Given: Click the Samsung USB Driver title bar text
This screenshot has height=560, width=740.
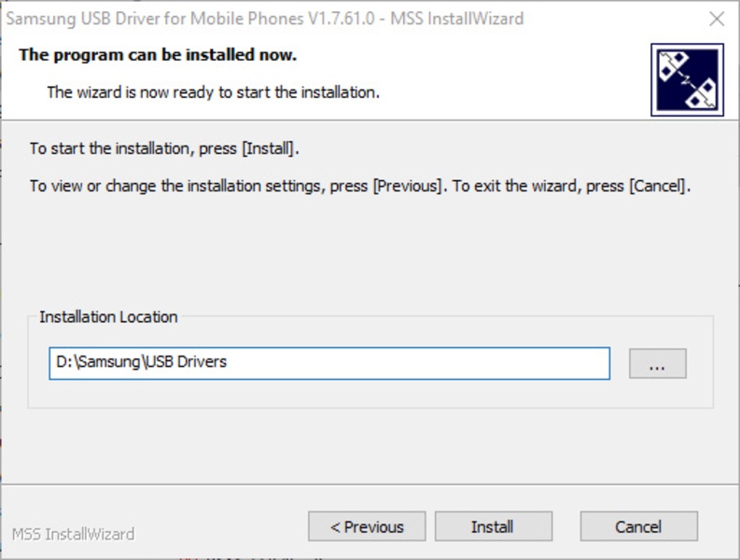Looking at the screenshot, I should [x=265, y=19].
